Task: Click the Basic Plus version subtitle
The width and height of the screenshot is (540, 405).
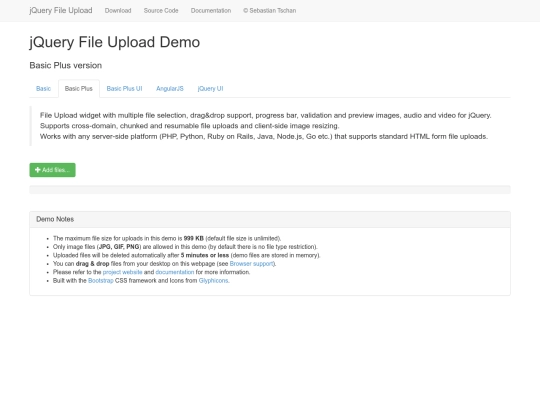Action: [x=66, y=65]
